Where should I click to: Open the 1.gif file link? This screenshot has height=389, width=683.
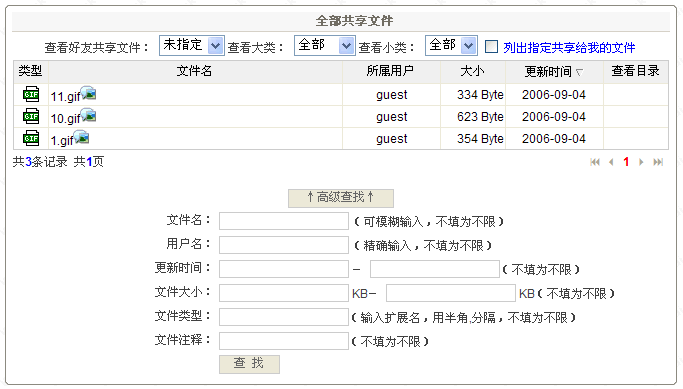tap(62, 140)
